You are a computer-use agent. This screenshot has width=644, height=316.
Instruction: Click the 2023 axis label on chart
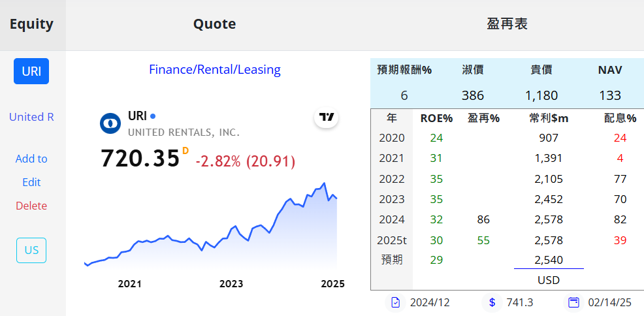tap(231, 284)
